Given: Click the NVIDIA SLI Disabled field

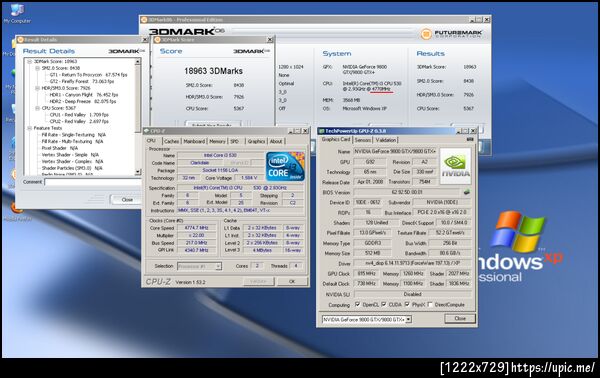Looking at the screenshot, I should pos(412,294).
